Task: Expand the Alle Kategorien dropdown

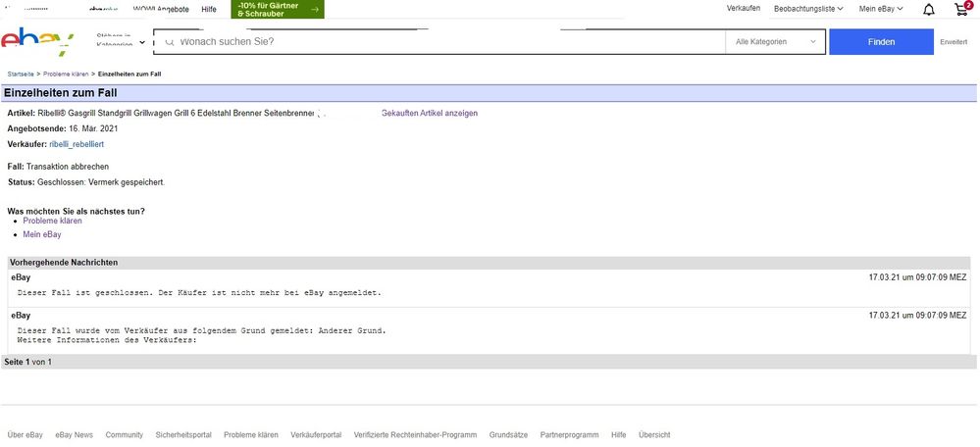Action: pyautogui.click(x=775, y=42)
